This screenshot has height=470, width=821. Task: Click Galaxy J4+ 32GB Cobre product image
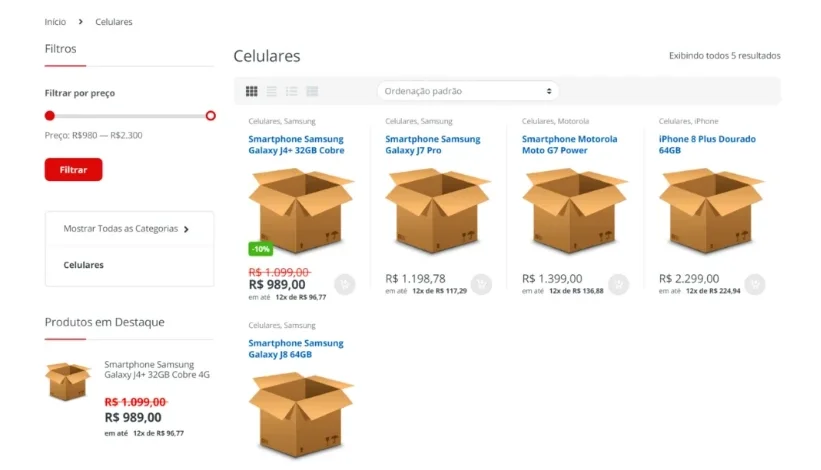pos(301,210)
